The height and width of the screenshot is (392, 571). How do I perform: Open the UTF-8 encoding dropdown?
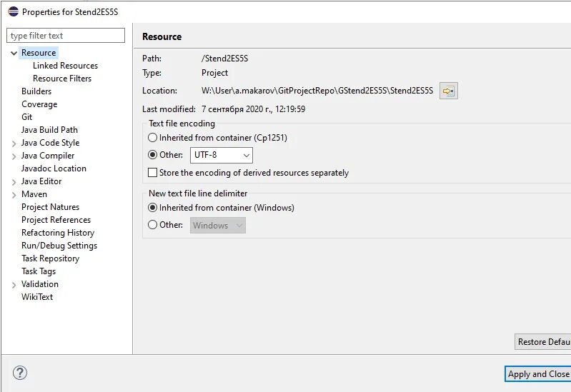click(222, 156)
